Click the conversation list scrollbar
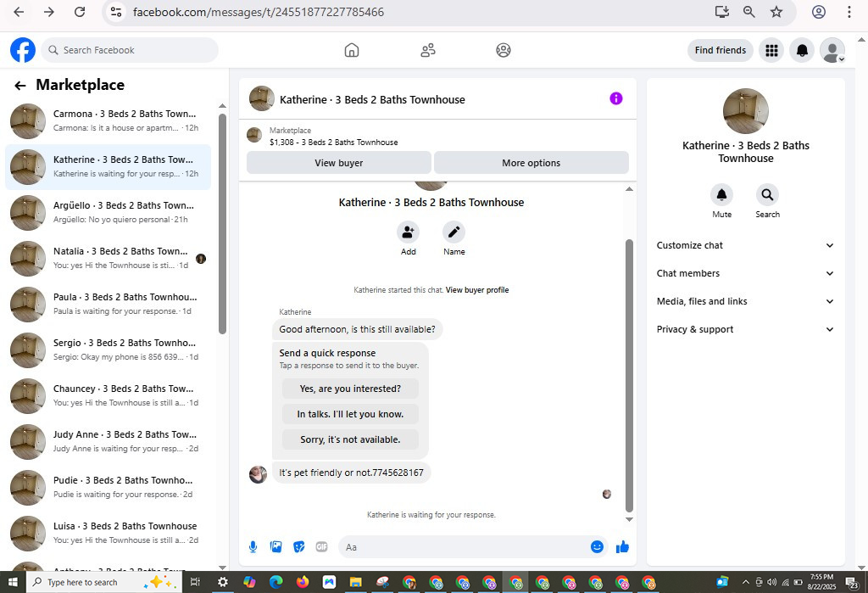This screenshot has width=868, height=593. coord(223,224)
